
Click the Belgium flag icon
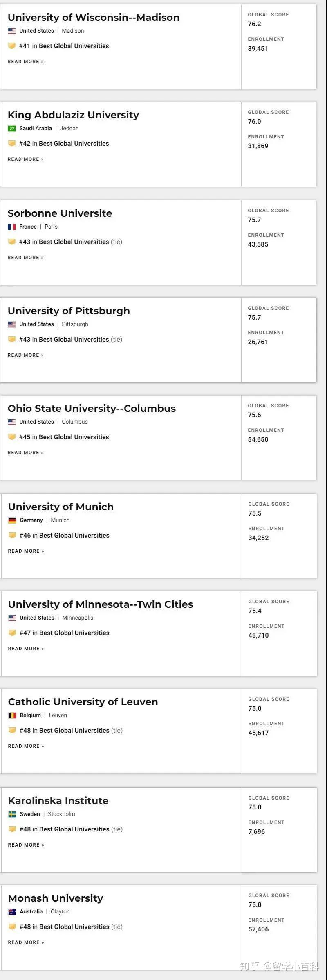12,716
